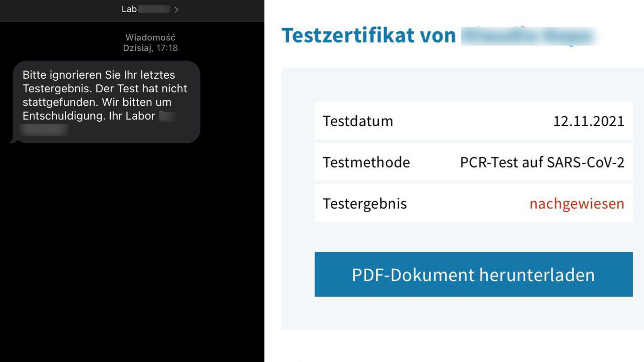The image size is (644, 362).
Task: Select the 'Testergebnis' row label
Action: 365,204
